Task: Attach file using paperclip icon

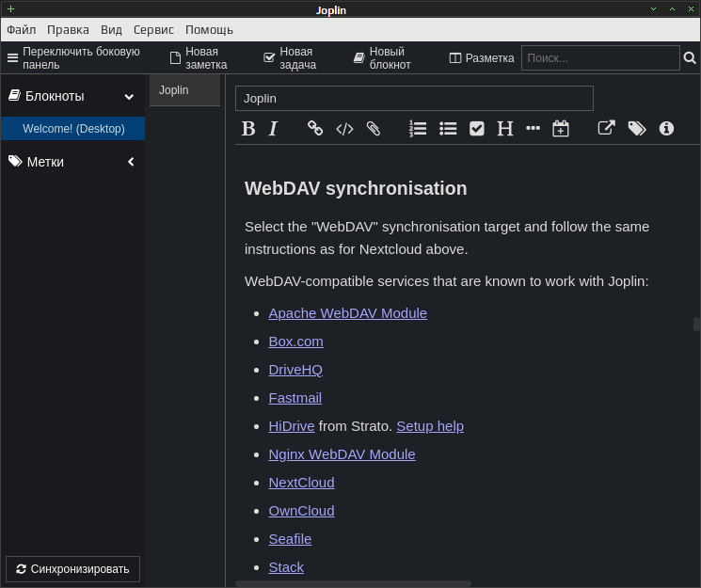Action: 374,129
